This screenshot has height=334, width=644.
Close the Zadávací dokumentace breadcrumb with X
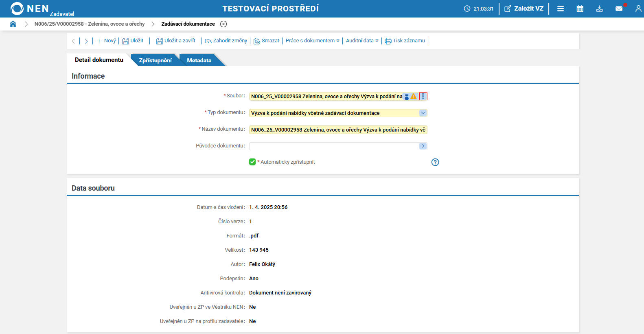pyautogui.click(x=223, y=24)
